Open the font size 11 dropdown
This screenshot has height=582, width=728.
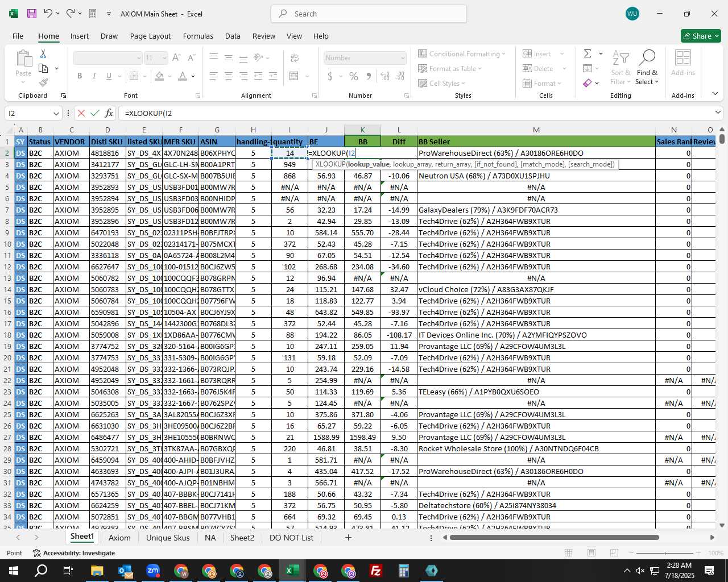164,58
